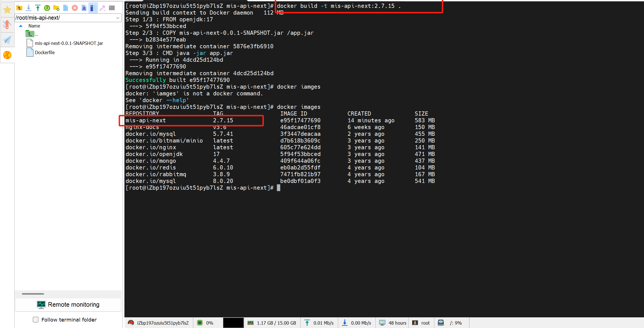Open the remote path dropdown arrow
The width and height of the screenshot is (644, 328).
118,18
